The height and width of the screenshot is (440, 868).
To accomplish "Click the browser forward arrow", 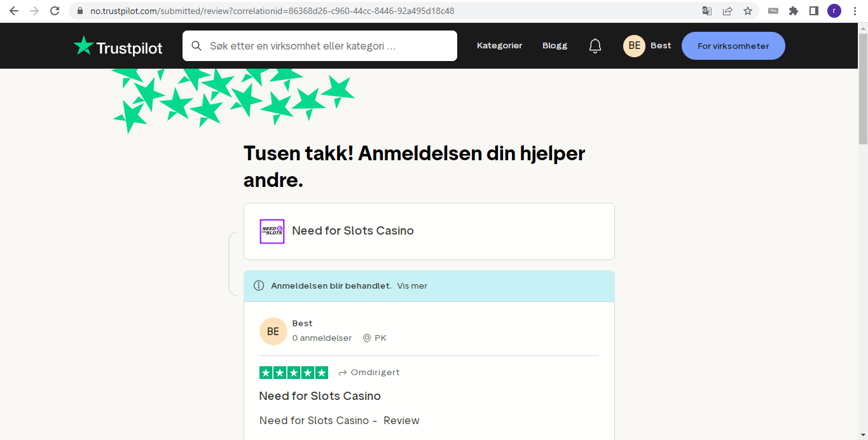I will (34, 11).
